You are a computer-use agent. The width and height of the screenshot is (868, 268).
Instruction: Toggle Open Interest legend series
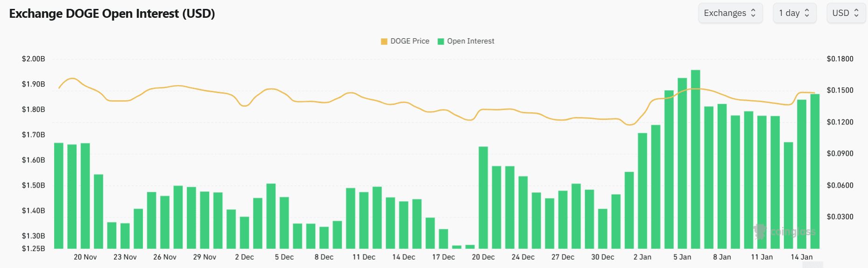pyautogui.click(x=470, y=41)
